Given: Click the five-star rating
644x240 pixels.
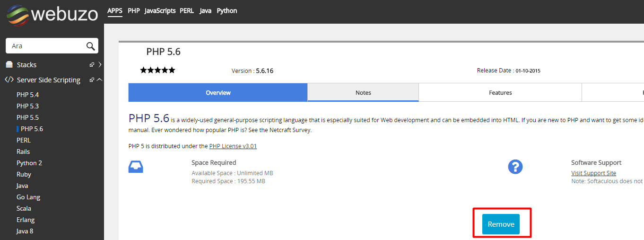Looking at the screenshot, I should 157,70.
